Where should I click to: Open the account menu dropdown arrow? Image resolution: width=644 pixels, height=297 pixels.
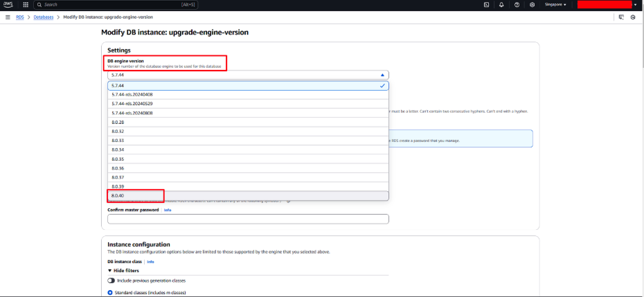635,5
